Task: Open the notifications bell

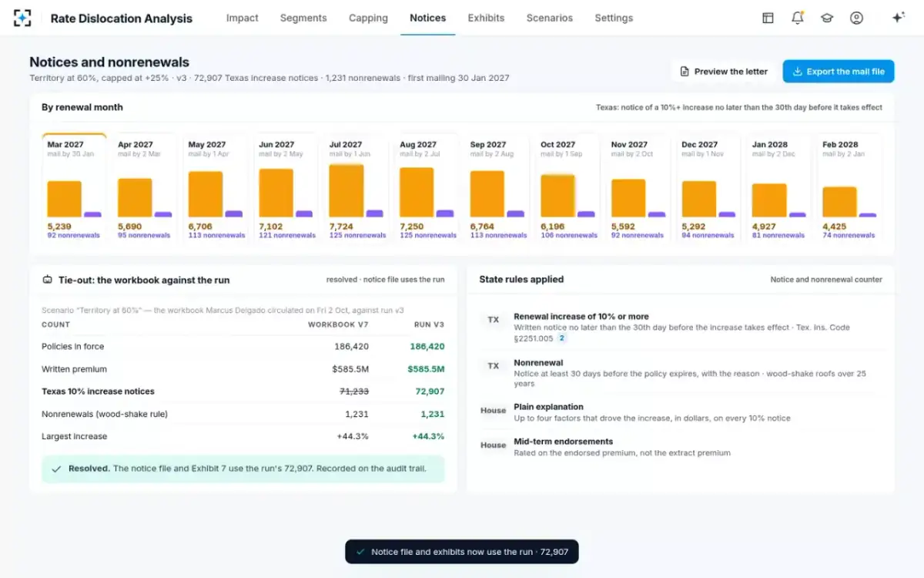Action: tap(797, 18)
